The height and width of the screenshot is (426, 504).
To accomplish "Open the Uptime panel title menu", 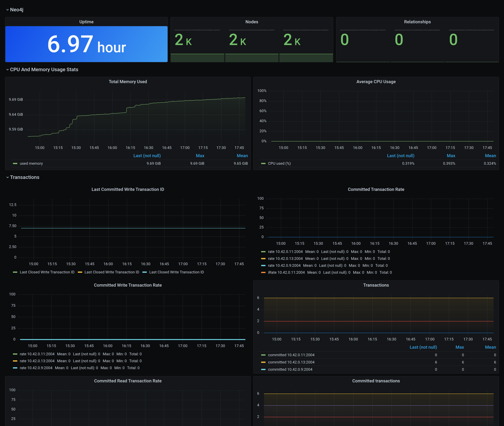I will [86, 22].
